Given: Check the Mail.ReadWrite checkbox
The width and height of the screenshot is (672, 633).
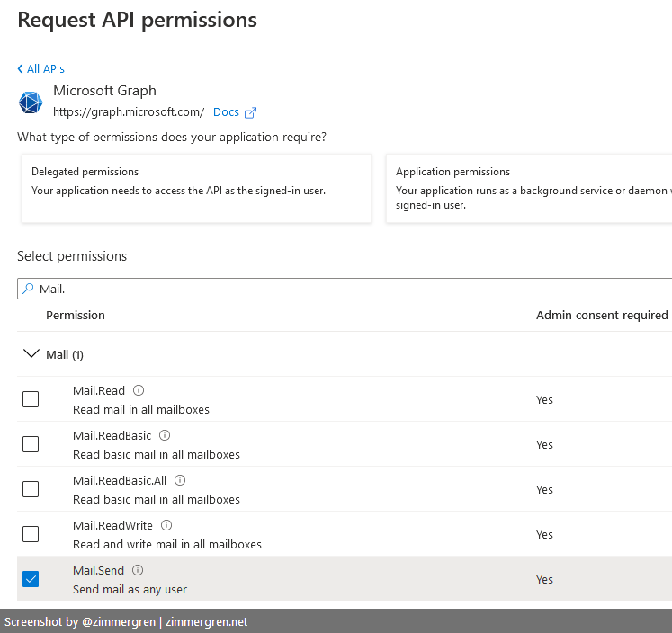Looking at the screenshot, I should point(31,534).
